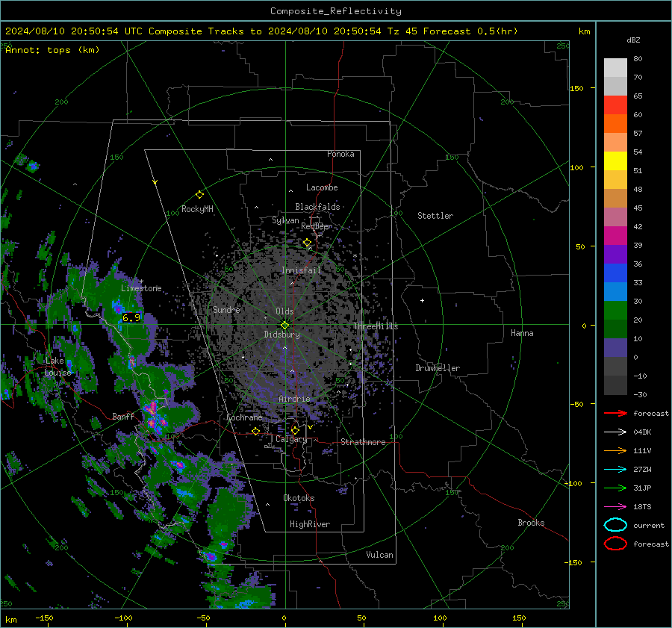This screenshot has height=628, width=672.
Task: Click the -150 tick on the horizontal km axis
Action: 44,618
